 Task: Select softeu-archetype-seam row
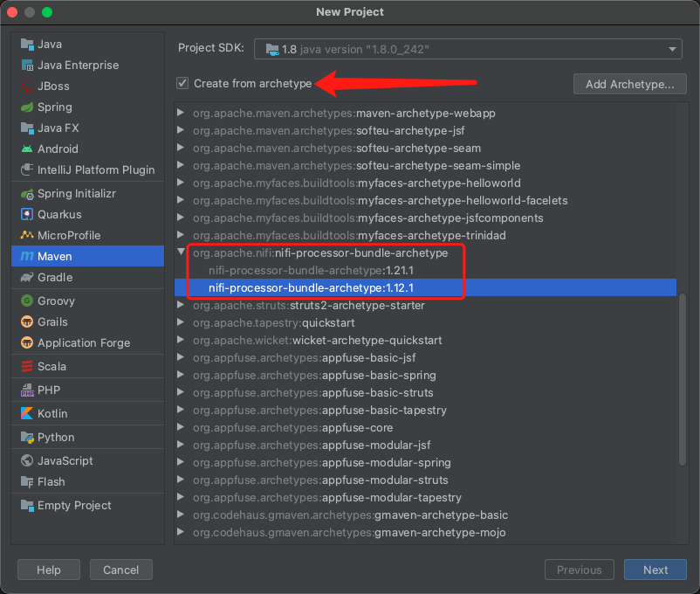[425, 148]
